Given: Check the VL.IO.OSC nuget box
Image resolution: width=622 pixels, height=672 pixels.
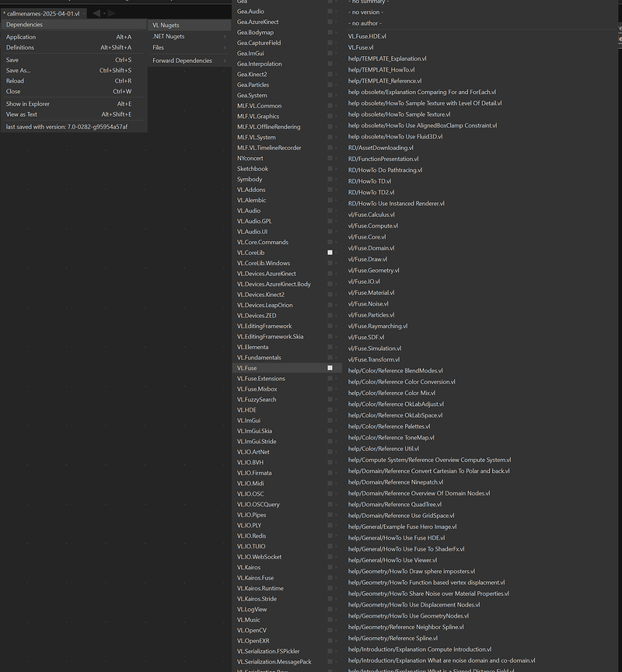Looking at the screenshot, I should 330,494.
